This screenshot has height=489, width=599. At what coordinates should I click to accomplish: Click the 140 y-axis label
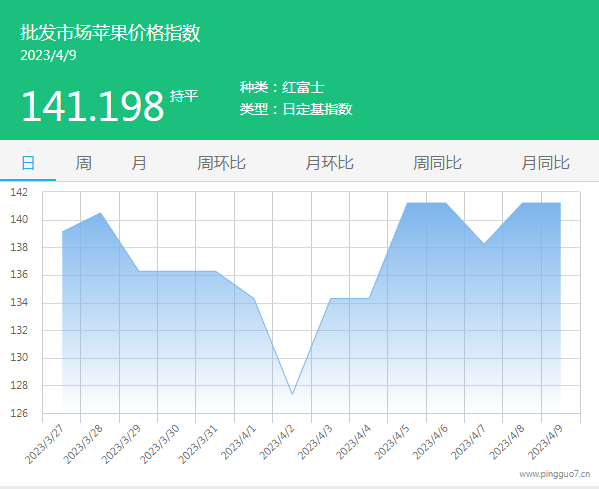click(x=19, y=219)
